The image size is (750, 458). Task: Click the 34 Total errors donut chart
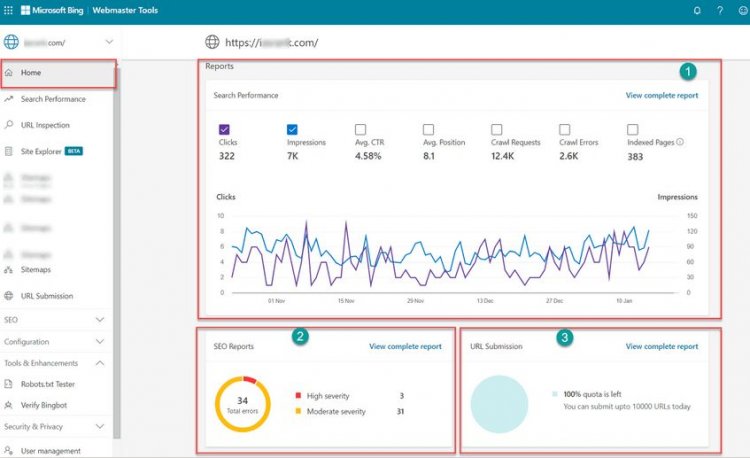243,404
